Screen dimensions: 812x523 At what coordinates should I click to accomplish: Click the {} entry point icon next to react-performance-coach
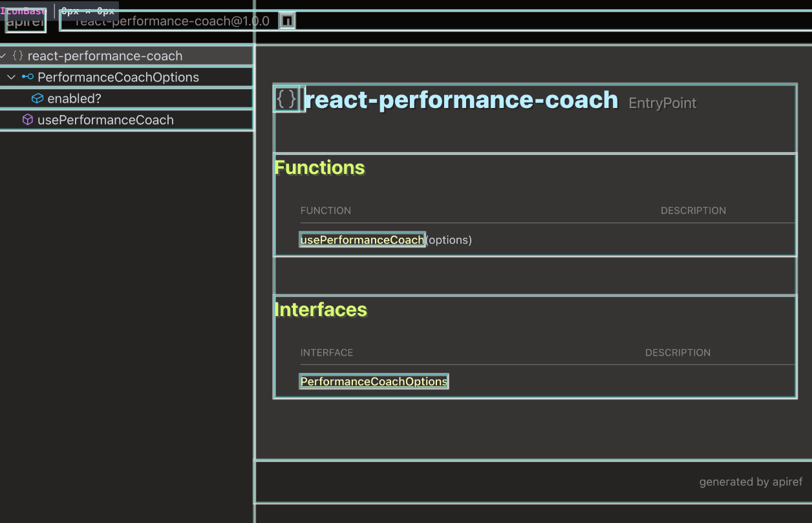pos(17,56)
